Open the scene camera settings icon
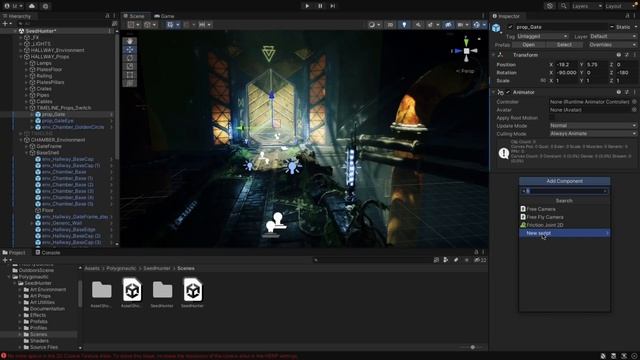640x360 pixels. (462, 24)
